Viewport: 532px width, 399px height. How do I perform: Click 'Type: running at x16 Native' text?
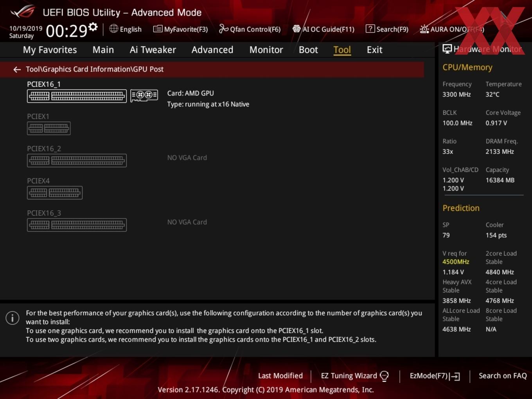click(208, 104)
